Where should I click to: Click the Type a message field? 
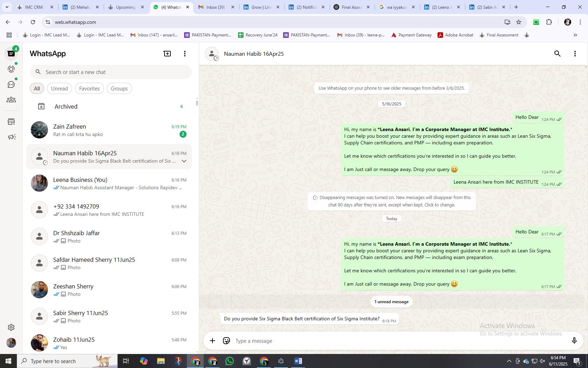(399, 341)
